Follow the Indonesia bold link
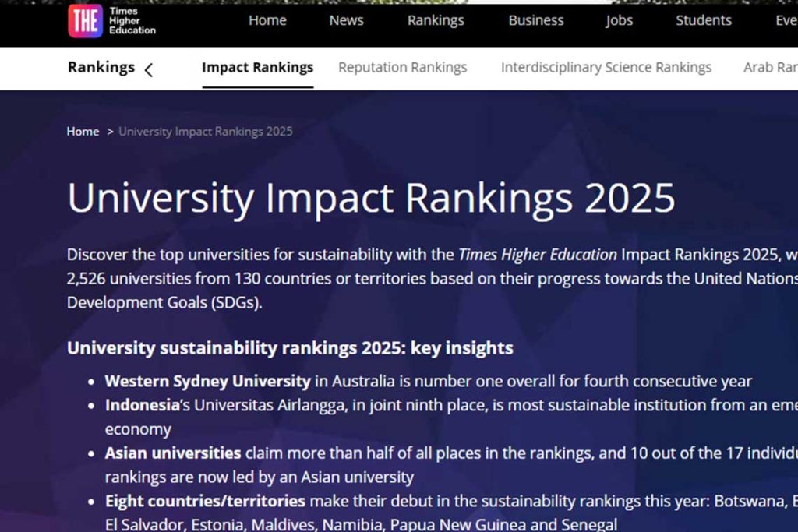The image size is (798, 532). click(143, 405)
